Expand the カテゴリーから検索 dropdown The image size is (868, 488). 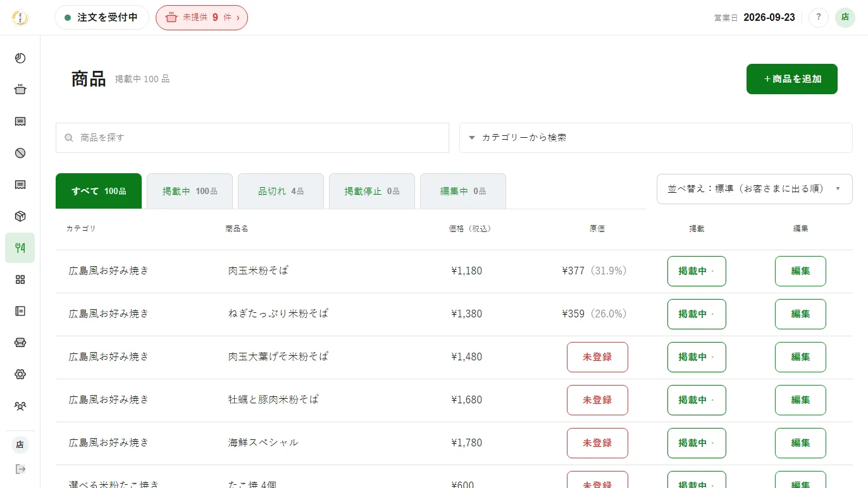656,138
